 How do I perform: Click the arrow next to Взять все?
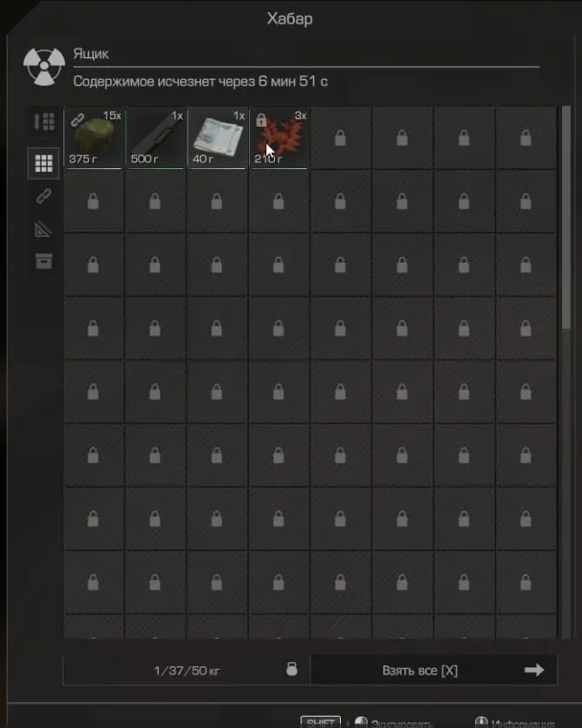click(533, 670)
